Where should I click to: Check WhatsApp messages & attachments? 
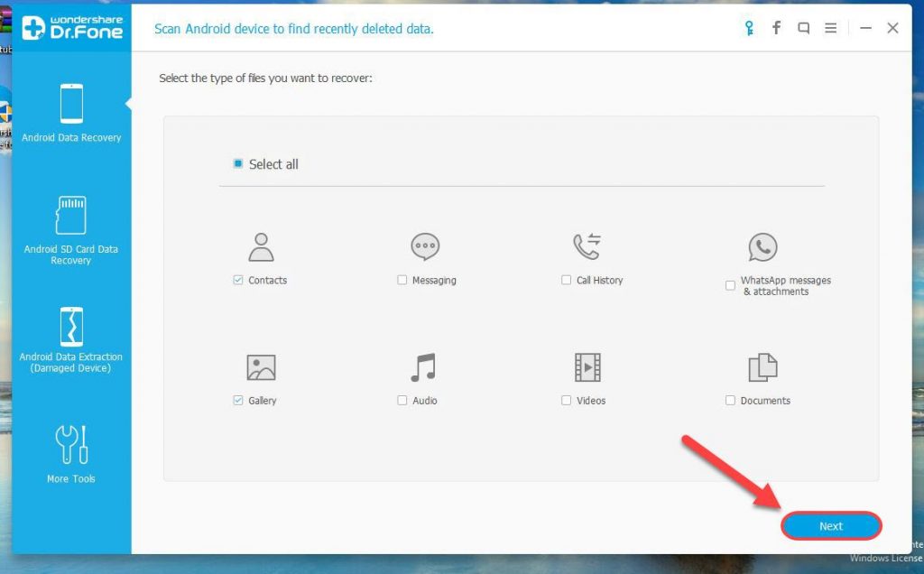pyautogui.click(x=730, y=285)
